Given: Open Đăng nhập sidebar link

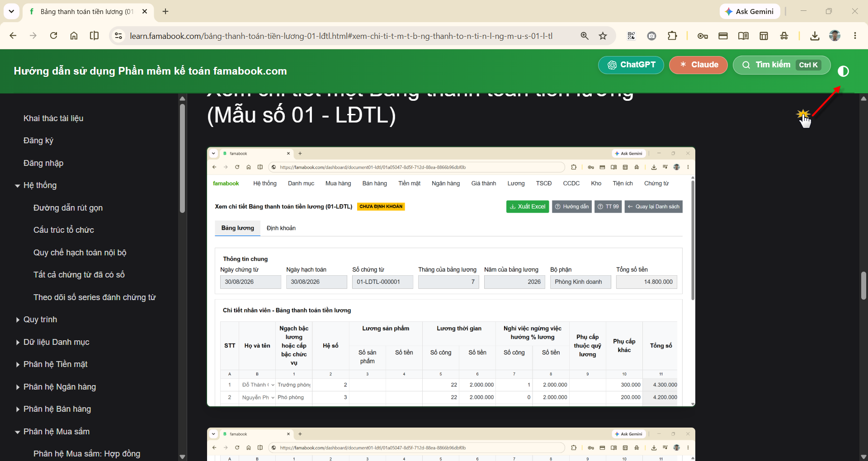Looking at the screenshot, I should coord(43,163).
